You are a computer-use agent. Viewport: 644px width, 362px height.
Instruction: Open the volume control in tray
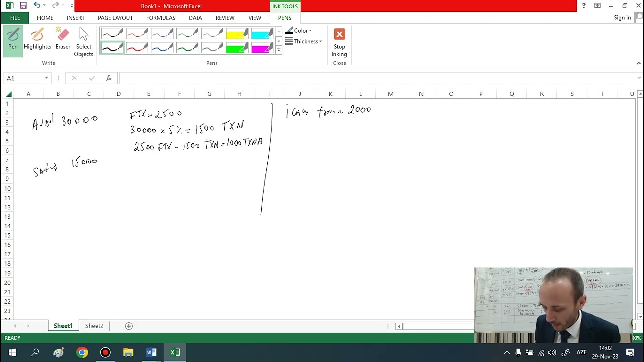[x=552, y=352]
